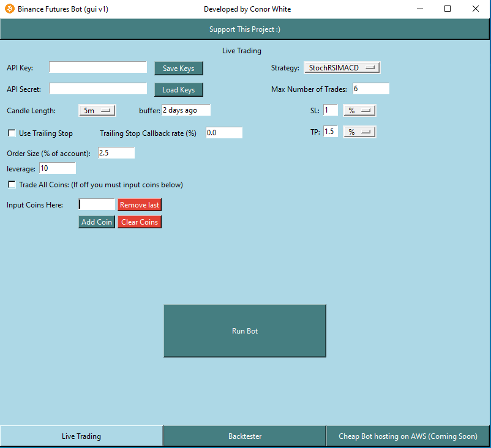The width and height of the screenshot is (491, 448).
Task: Toggle the Trade All Coins checkbox
Action: click(x=12, y=184)
